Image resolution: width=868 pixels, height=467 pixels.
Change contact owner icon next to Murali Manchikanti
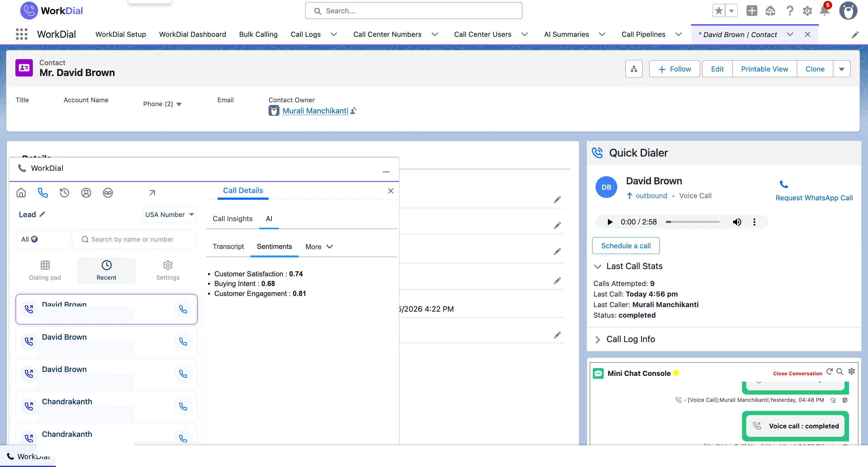[x=353, y=111]
